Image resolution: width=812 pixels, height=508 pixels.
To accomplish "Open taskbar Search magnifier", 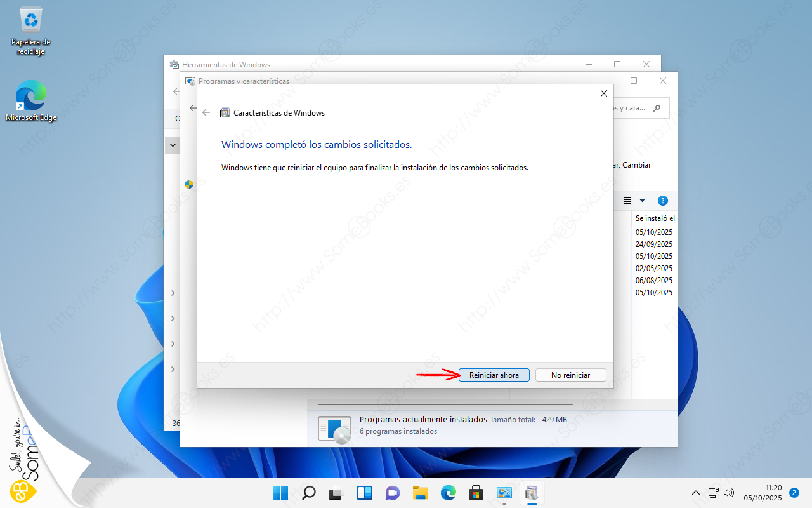I will tap(309, 493).
